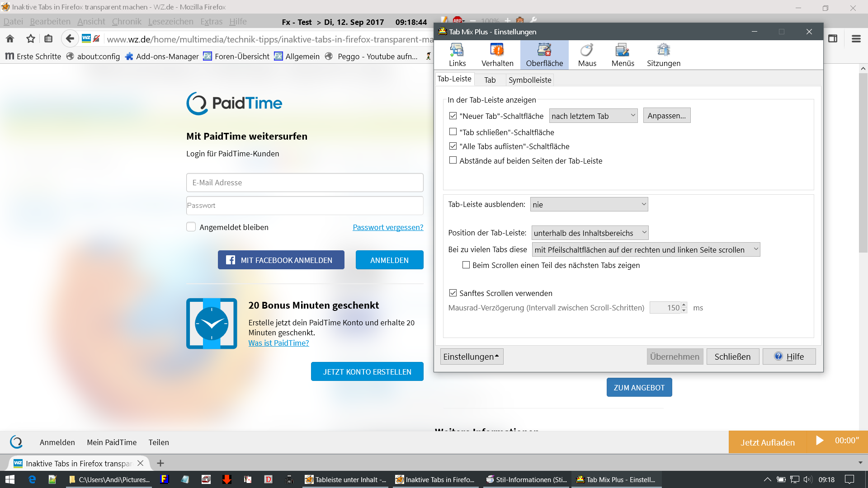Check Abstände auf beiden Seiten der Tab-Leiste
868x488 pixels.
453,160
